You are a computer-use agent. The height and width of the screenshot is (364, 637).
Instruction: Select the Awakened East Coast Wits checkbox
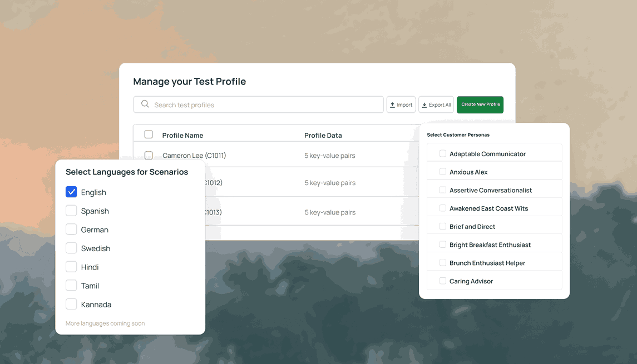tap(443, 208)
